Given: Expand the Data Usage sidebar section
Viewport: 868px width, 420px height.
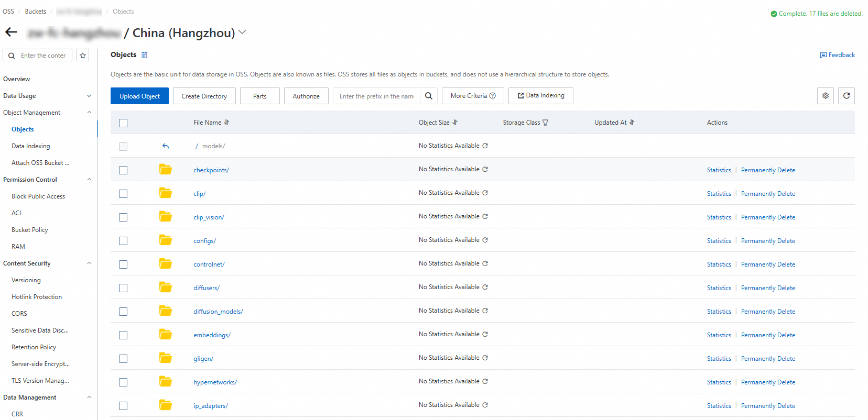Looking at the screenshot, I should point(89,96).
